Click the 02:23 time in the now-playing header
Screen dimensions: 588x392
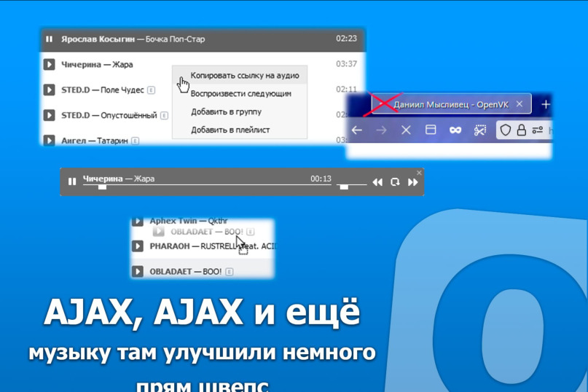(346, 39)
